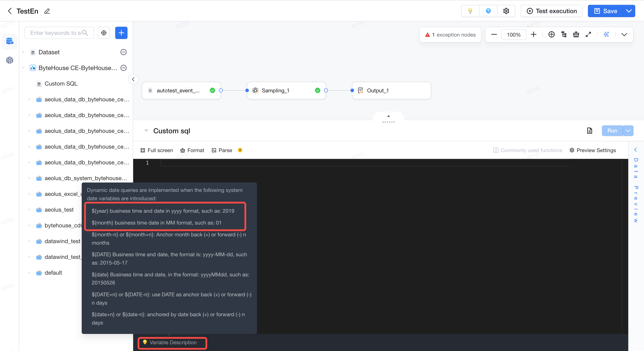Open the settings gear in the header
The width and height of the screenshot is (644, 351).
(x=506, y=11)
